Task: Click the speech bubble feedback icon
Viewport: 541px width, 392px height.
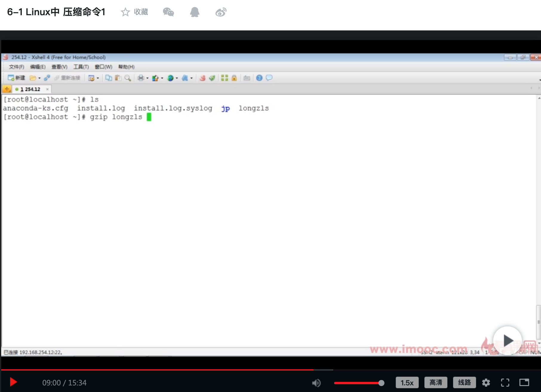Action: pos(269,78)
